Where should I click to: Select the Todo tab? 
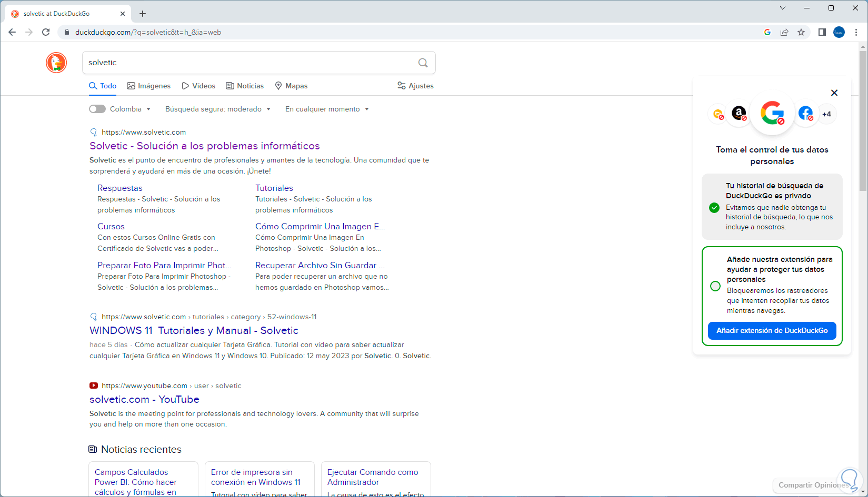click(x=103, y=86)
